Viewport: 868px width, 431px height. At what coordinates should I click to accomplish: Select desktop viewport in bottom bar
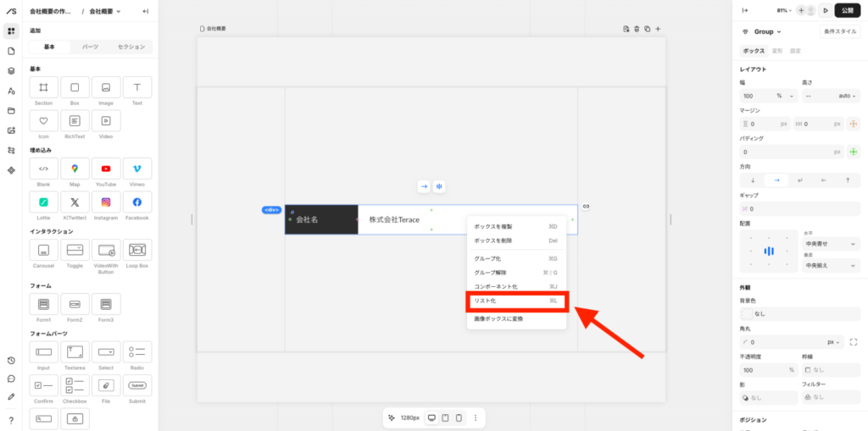click(x=431, y=417)
